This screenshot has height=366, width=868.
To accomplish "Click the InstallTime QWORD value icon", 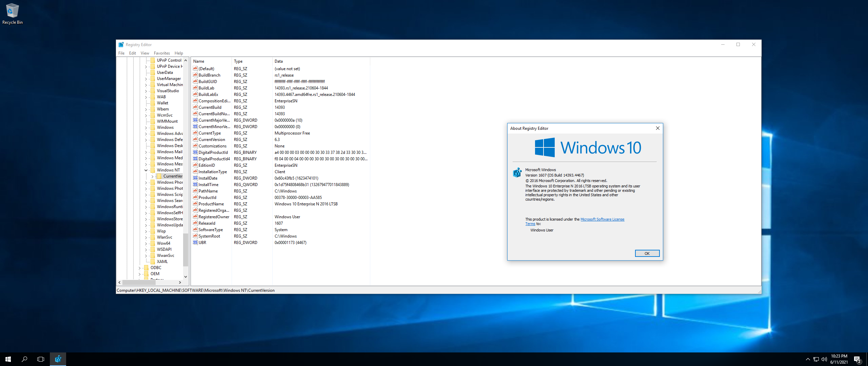I will coord(195,184).
